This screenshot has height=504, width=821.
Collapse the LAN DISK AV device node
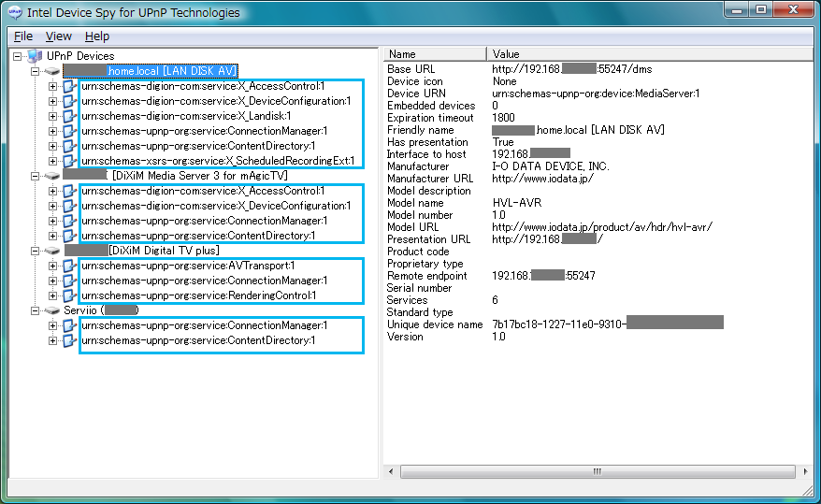[36, 71]
